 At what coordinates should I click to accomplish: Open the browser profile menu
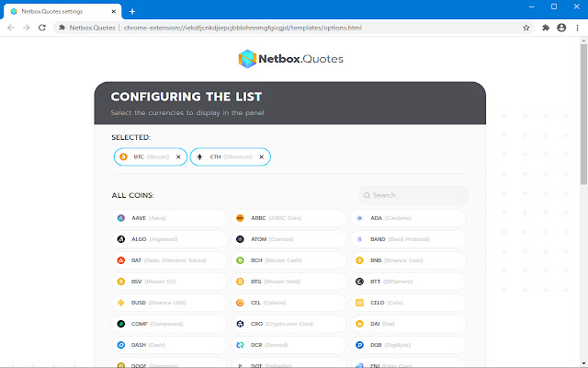pos(561,28)
